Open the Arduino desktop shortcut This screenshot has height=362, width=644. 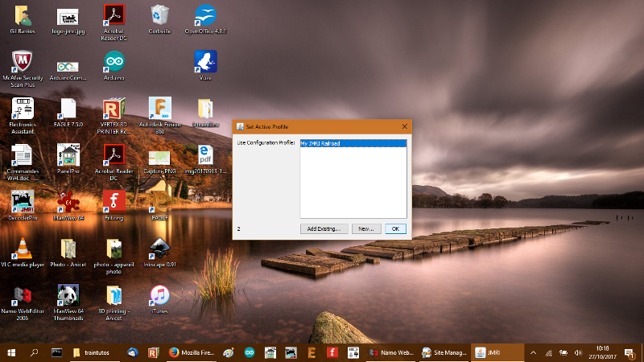[x=114, y=63]
